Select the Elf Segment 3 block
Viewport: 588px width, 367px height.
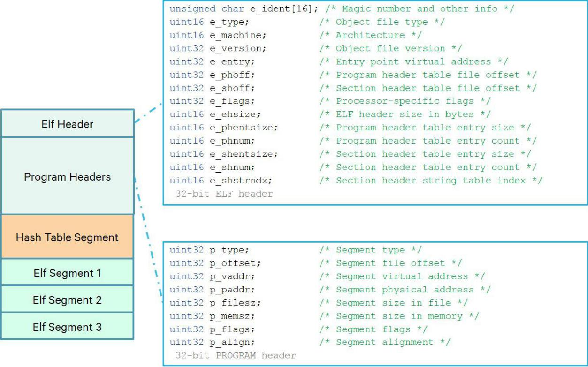pos(67,327)
